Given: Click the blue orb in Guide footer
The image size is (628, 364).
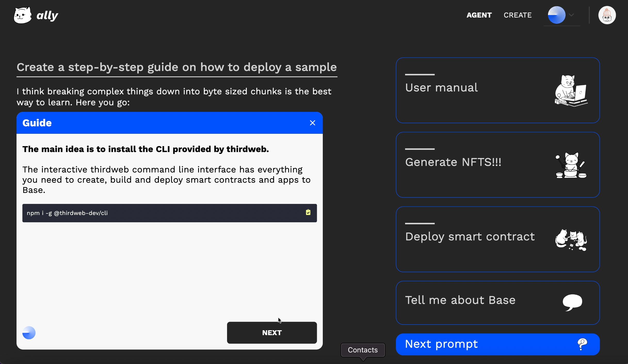Looking at the screenshot, I should [29, 333].
